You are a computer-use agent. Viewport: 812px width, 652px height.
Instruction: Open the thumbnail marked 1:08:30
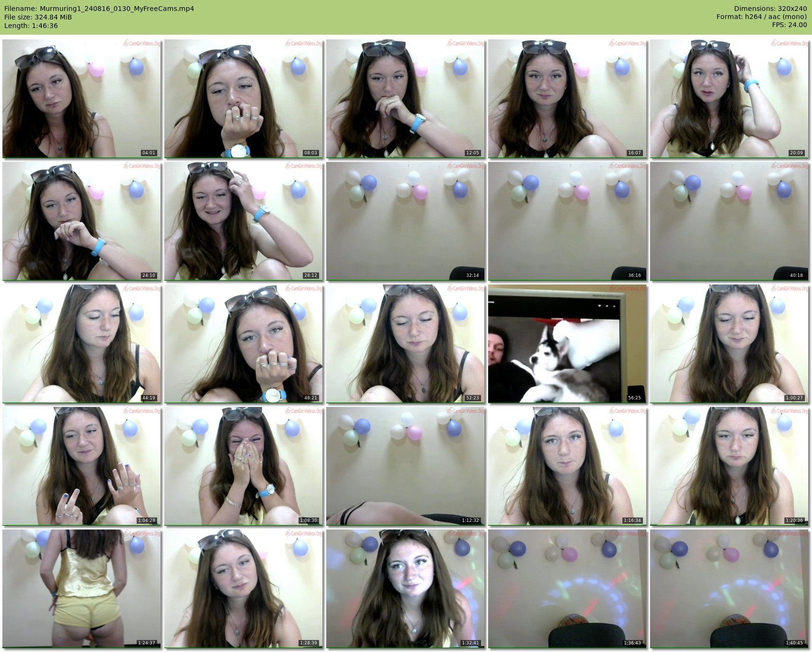pos(244,466)
